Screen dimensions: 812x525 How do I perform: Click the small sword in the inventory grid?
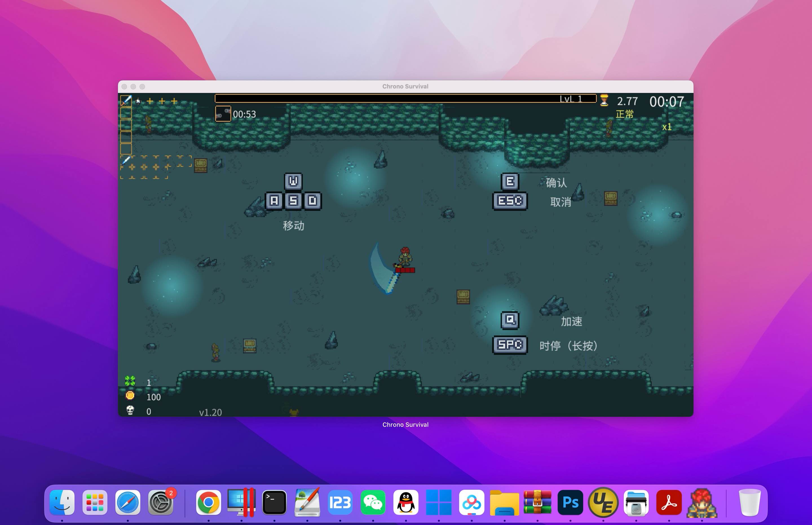(x=125, y=160)
